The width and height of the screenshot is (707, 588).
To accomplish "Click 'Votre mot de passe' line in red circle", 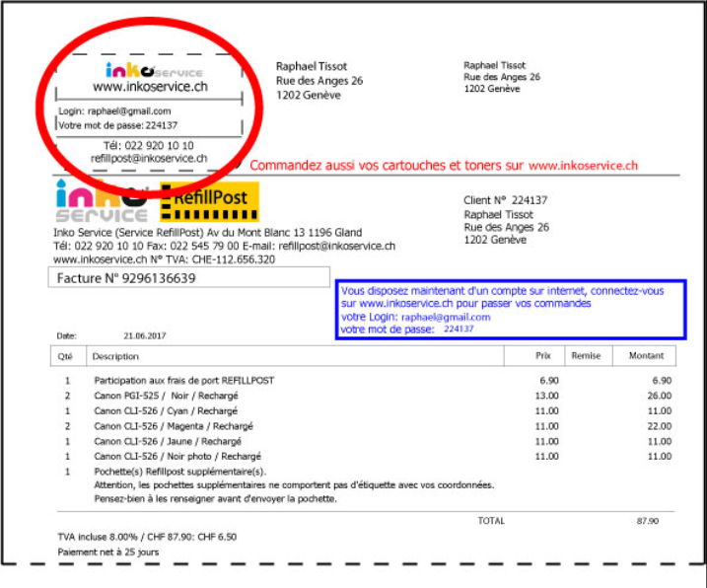I will 117,125.
